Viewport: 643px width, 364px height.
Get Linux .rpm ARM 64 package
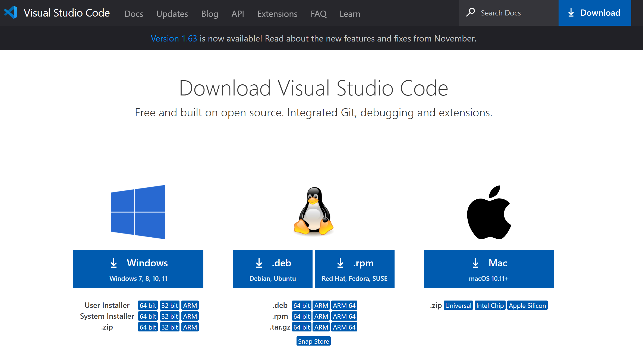click(344, 316)
